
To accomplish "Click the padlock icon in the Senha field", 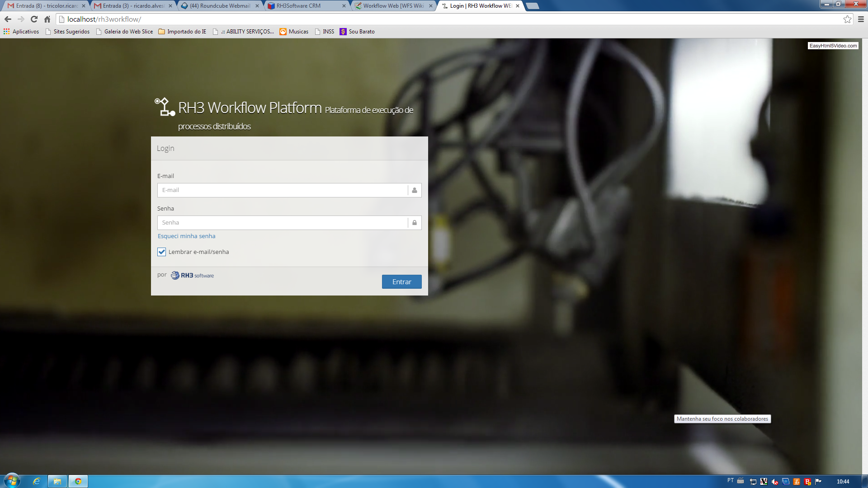I will click(415, 223).
